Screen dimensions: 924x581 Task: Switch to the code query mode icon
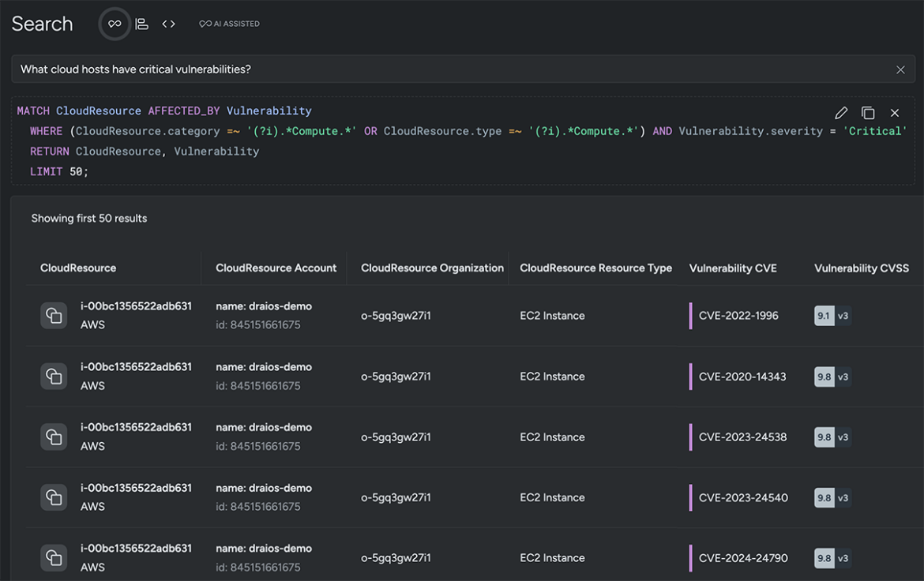click(168, 24)
